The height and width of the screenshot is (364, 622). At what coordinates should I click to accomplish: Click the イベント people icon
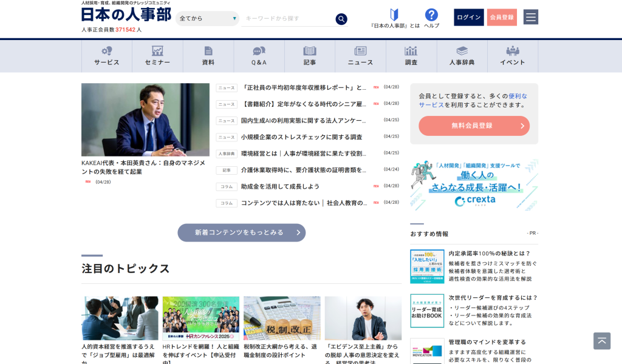tap(513, 51)
